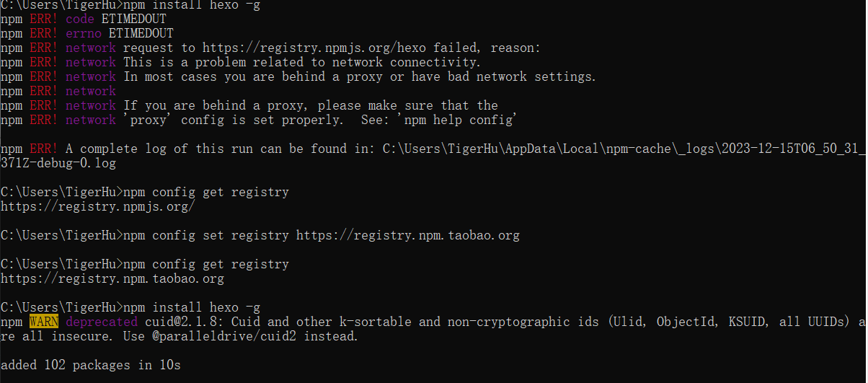Click the 371Z-debug-0.log filename
The height and width of the screenshot is (383, 868).
[58, 163]
